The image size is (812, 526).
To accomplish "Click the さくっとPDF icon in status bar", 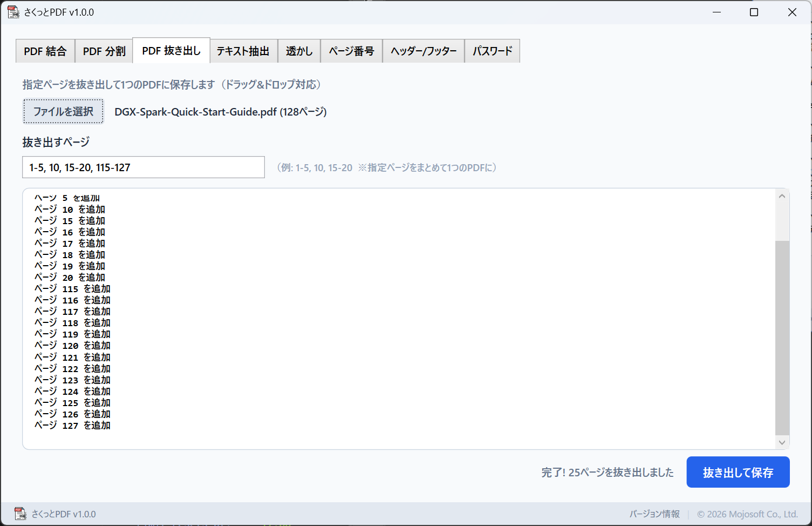I will [x=20, y=514].
